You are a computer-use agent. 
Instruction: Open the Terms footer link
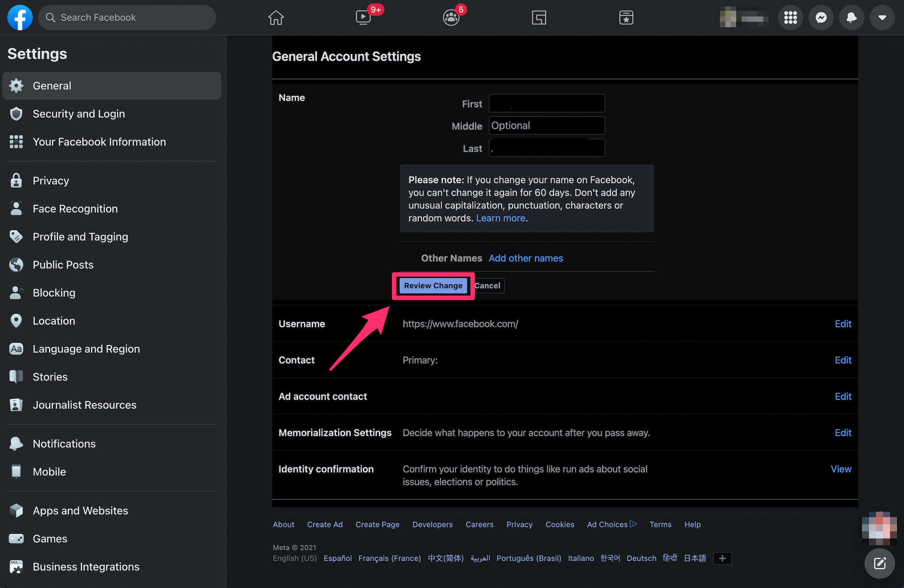click(660, 525)
